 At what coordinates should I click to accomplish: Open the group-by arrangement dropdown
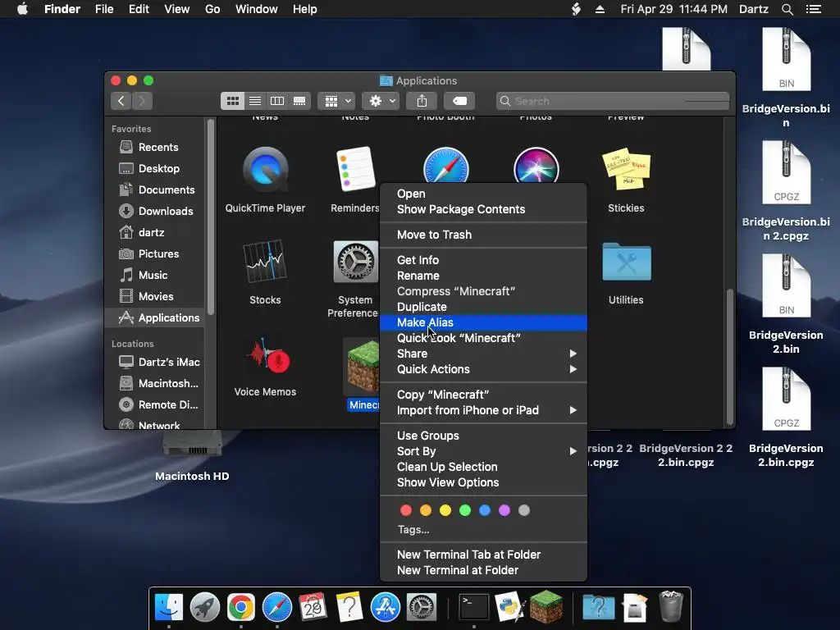pos(336,101)
